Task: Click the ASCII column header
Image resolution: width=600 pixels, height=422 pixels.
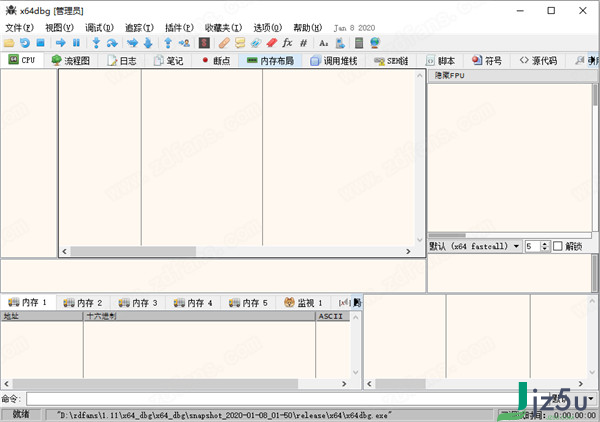Action: click(332, 316)
